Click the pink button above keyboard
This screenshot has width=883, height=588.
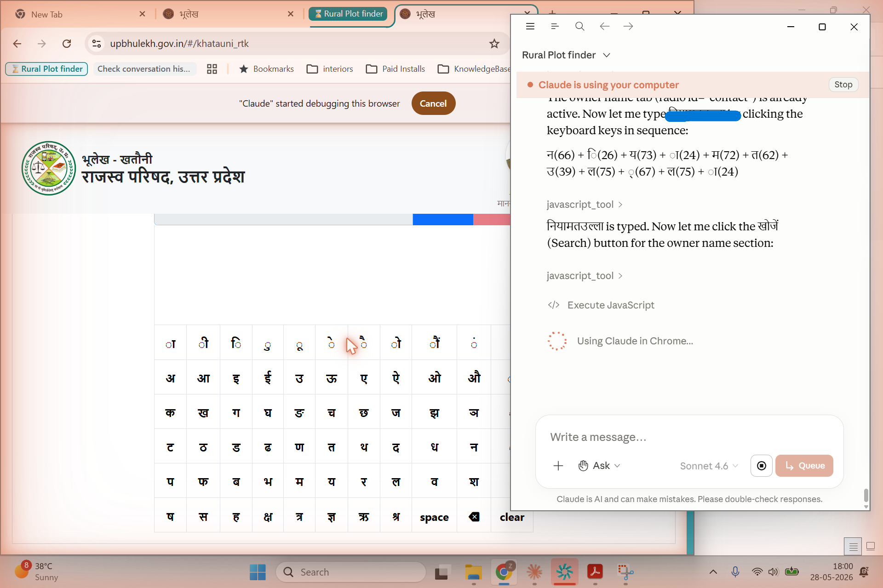(492, 219)
